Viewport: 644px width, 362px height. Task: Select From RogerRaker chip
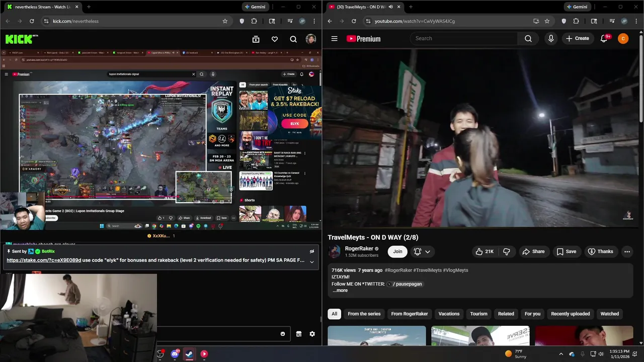(410, 314)
